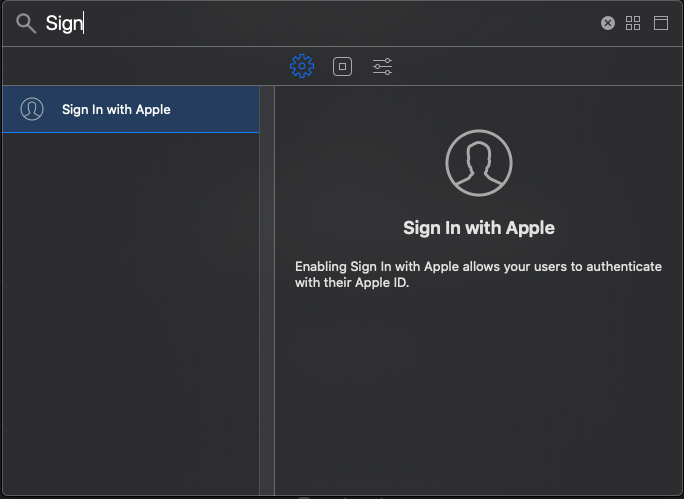The width and height of the screenshot is (684, 499).
Task: Click the person icon in the list row
Action: point(32,109)
